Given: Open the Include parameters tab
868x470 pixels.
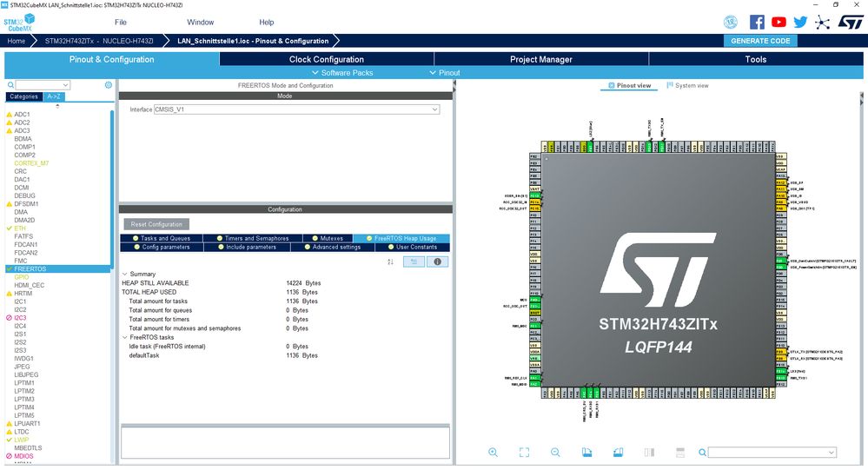Looking at the screenshot, I should click(x=247, y=247).
